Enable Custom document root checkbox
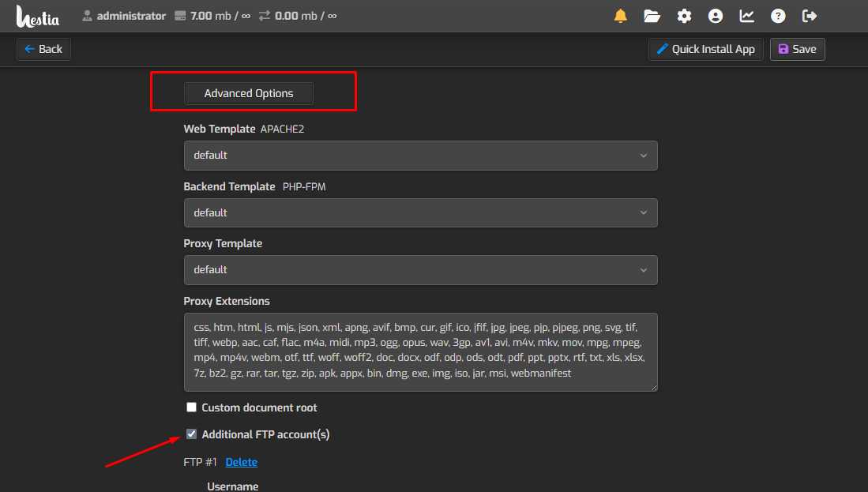Image resolution: width=868 pixels, height=492 pixels. coord(191,407)
